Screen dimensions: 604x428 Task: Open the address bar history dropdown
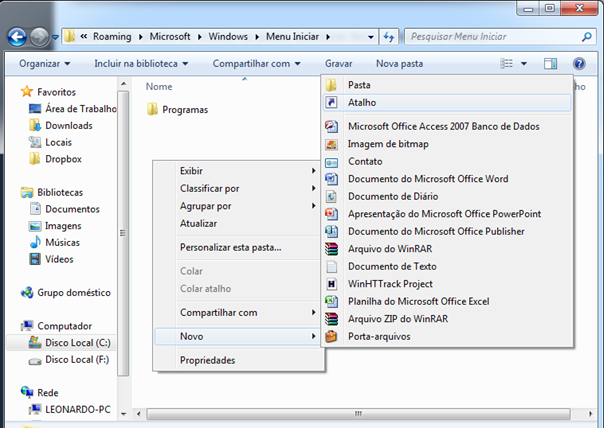371,37
